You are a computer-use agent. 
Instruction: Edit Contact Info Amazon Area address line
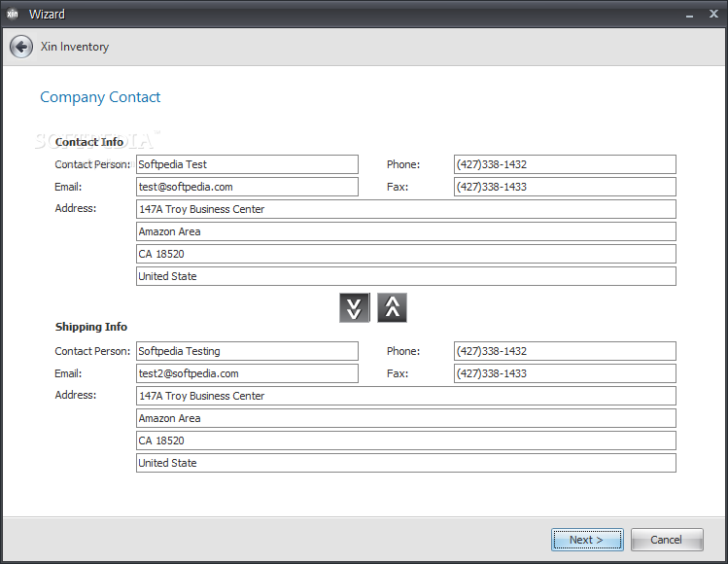406,231
